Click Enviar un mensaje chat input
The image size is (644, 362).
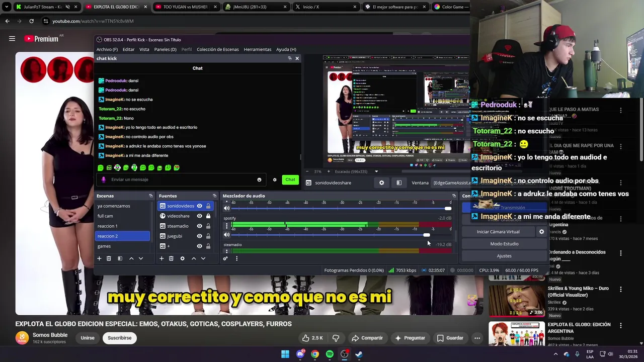[181, 179]
